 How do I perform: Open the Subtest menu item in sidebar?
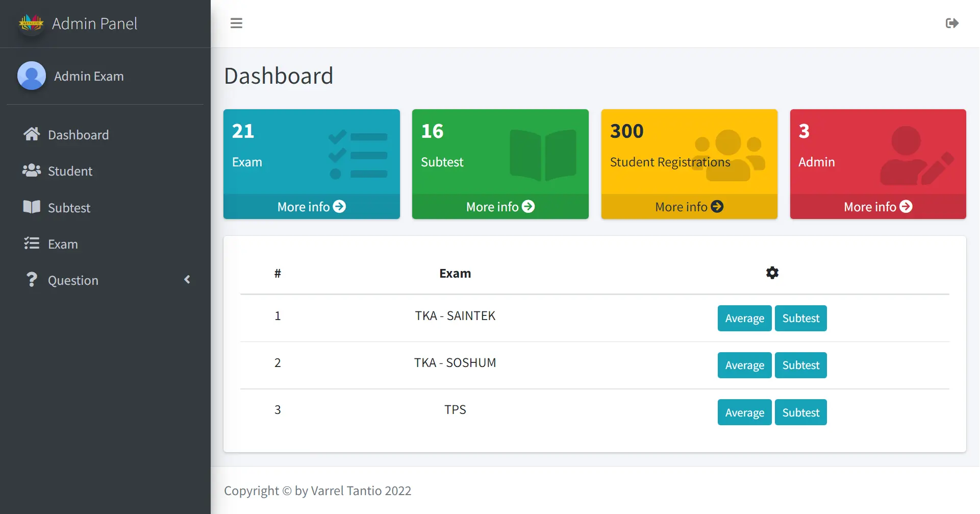tap(105, 208)
